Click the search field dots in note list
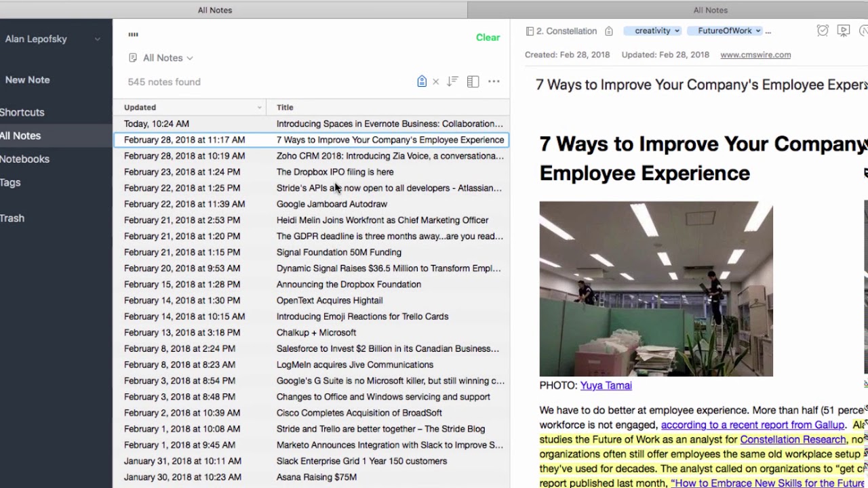The image size is (868, 488). 133,35
